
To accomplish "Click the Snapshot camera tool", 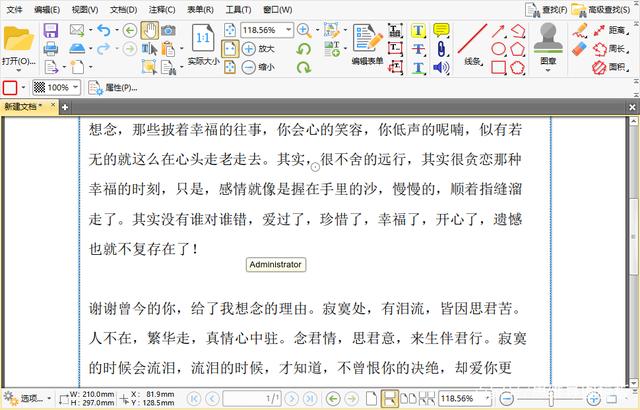I will click(168, 30).
